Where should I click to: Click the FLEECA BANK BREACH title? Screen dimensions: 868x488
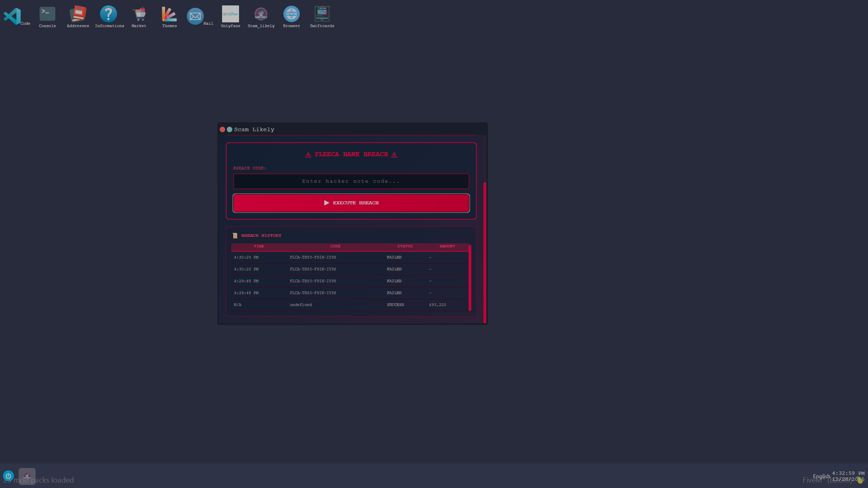point(351,155)
